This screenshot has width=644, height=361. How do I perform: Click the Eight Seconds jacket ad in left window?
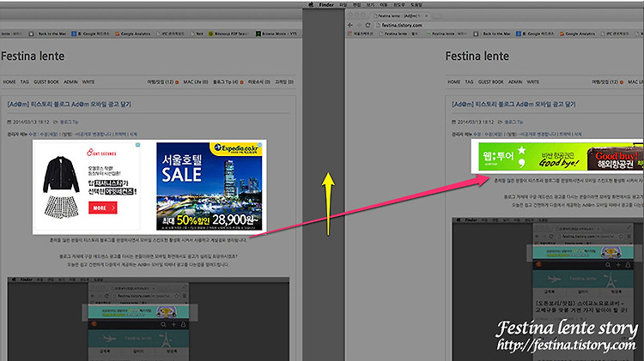88,186
